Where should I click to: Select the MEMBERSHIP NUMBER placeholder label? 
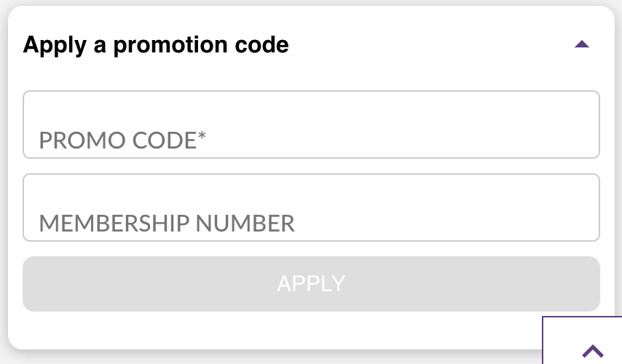[x=167, y=223]
